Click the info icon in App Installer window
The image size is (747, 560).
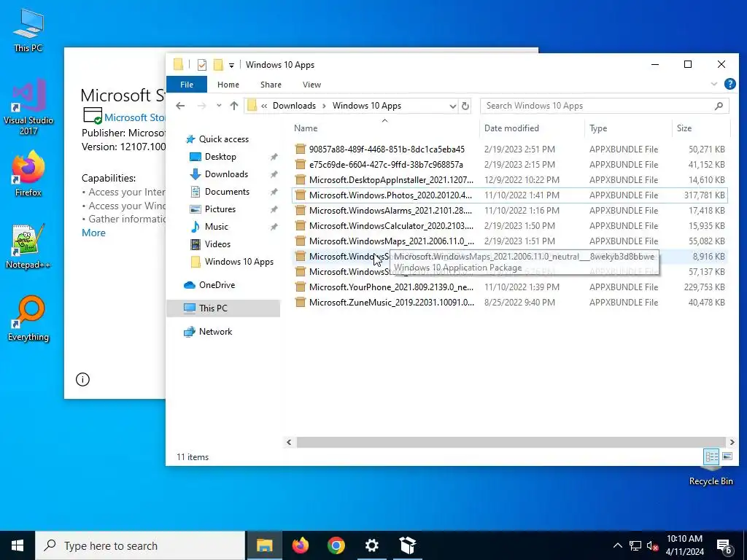[x=82, y=379]
